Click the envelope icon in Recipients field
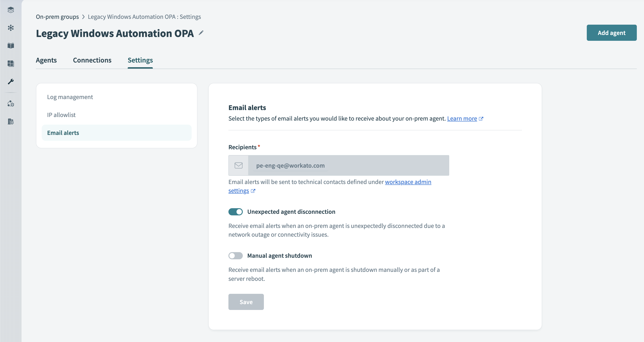This screenshot has width=644, height=342. pyautogui.click(x=238, y=165)
